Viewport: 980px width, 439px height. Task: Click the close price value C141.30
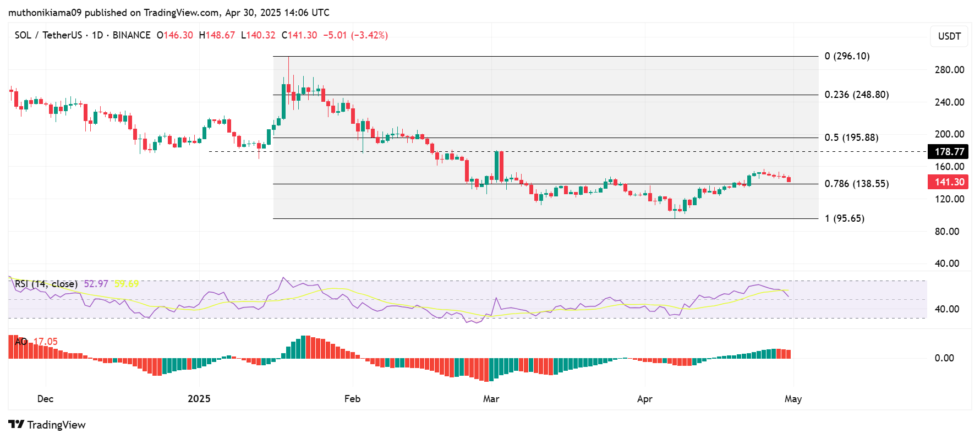click(x=299, y=35)
